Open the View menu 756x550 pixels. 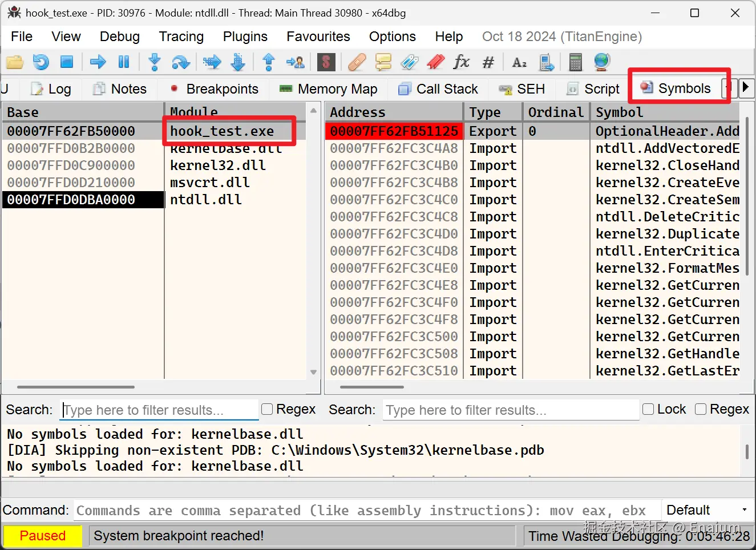click(x=66, y=37)
